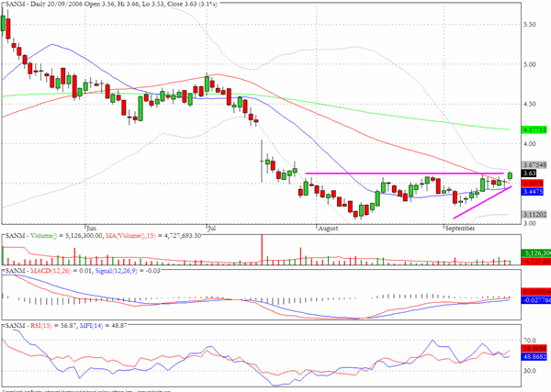The width and height of the screenshot is (551, 392).
Task: Click the MFI(14) = 48.87 label
Action: 103,326
